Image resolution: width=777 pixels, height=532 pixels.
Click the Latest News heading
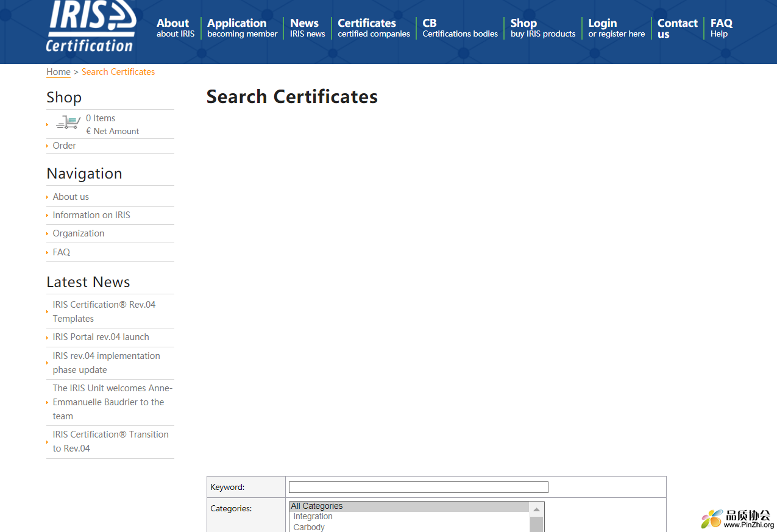tap(88, 282)
